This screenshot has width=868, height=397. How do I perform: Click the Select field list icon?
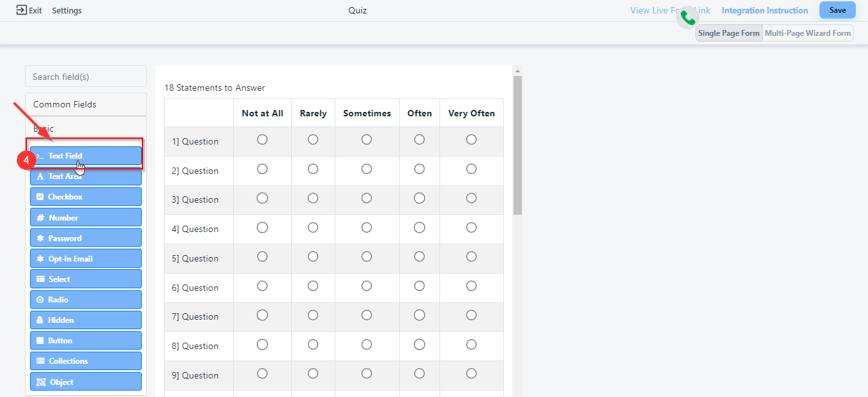40,279
